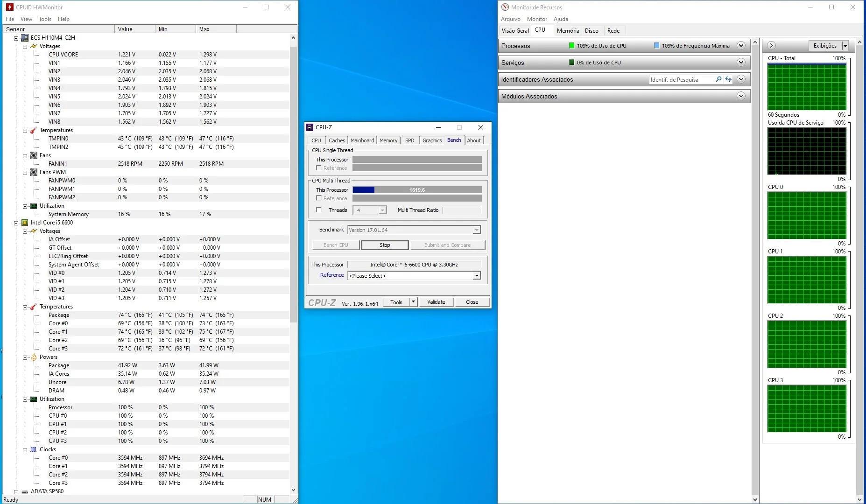Click the Reference link label in CPU-Z
The image size is (866, 504).
332,275
